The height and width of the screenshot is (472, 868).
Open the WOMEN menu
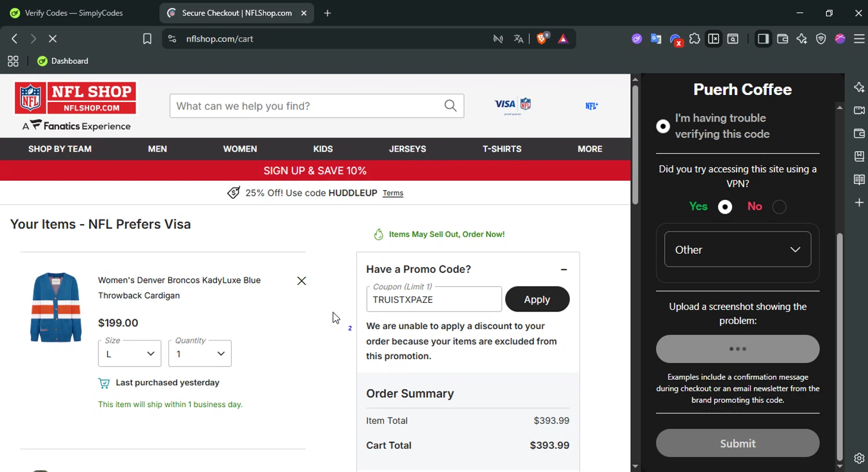tap(240, 149)
